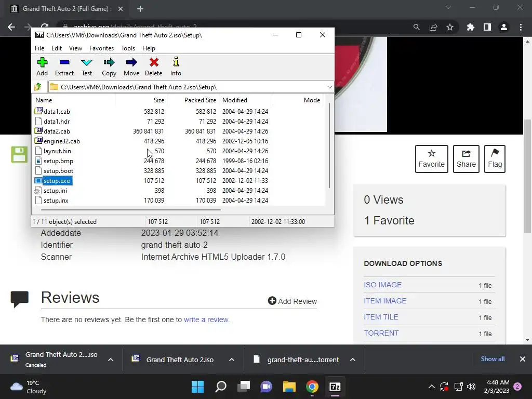Select the setup.inx file name
Viewport: 532px width, 399px height.
tap(56, 201)
